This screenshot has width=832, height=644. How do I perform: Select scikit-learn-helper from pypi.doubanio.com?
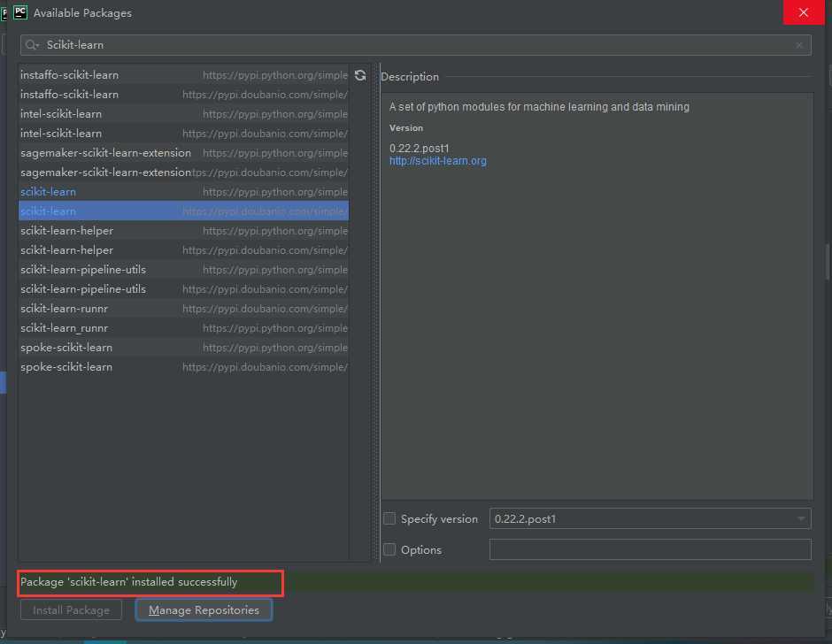pos(183,250)
